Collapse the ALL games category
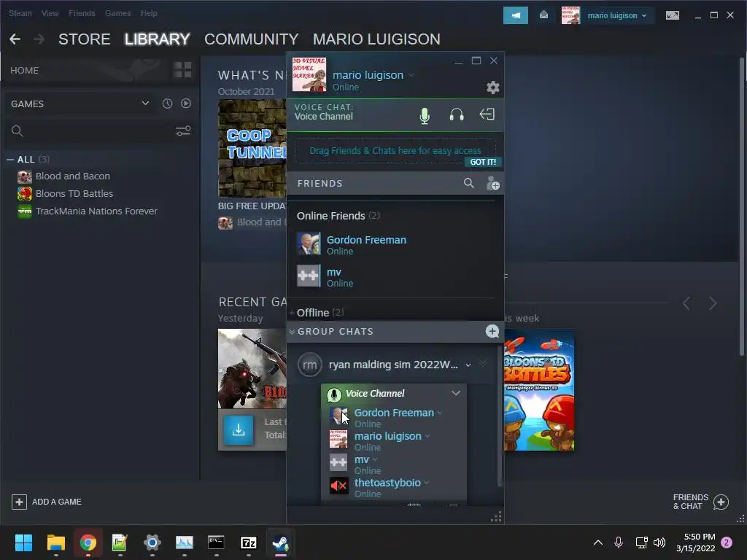The image size is (747, 560). point(10,160)
